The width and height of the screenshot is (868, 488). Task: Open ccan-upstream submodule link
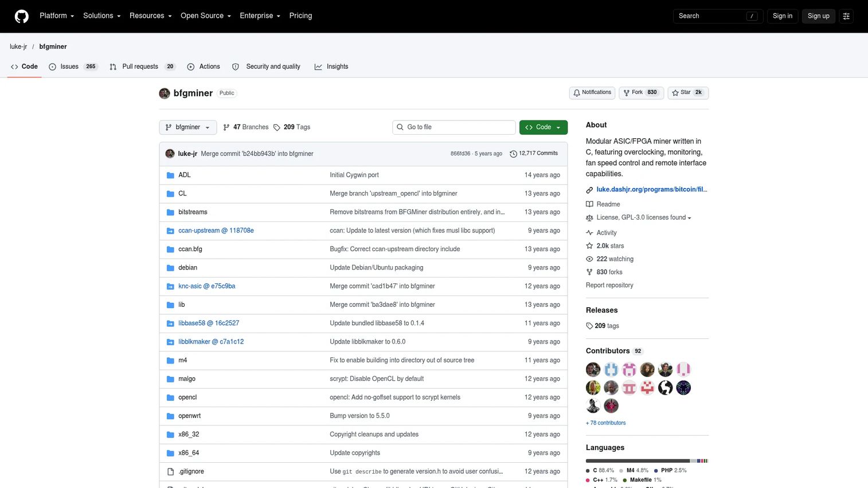pyautogui.click(x=216, y=231)
